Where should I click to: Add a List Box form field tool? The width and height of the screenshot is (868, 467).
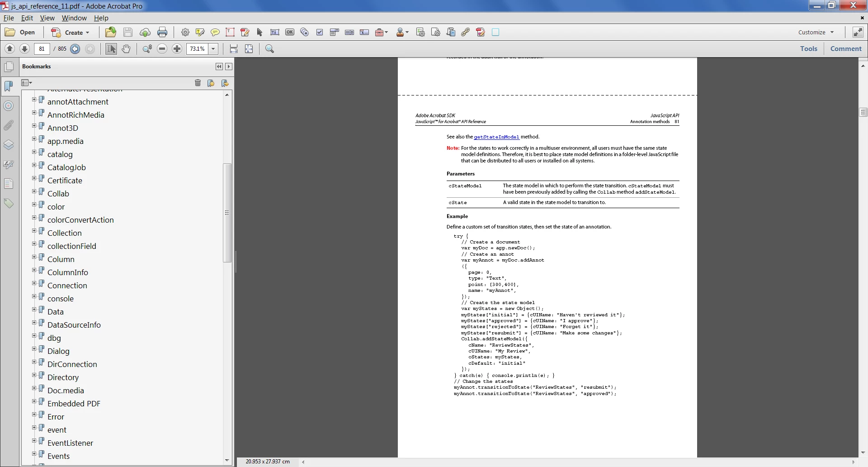[x=349, y=32]
